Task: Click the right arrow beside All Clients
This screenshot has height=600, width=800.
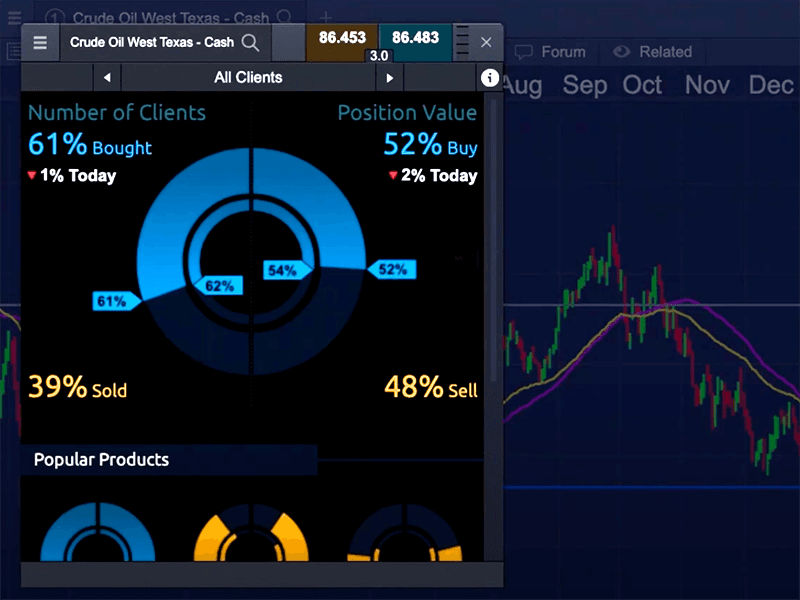Action: tap(390, 77)
